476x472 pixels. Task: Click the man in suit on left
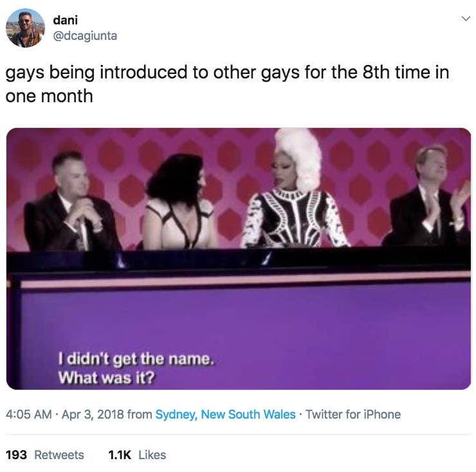click(x=71, y=202)
